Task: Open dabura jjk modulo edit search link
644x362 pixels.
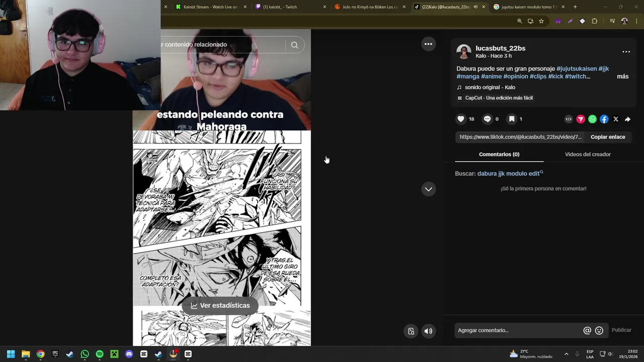Action: [x=510, y=173]
